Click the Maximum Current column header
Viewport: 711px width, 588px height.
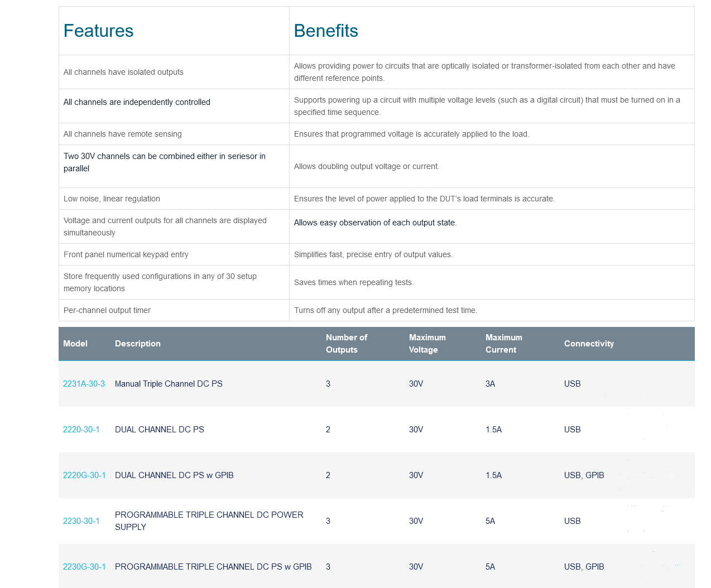tap(504, 344)
